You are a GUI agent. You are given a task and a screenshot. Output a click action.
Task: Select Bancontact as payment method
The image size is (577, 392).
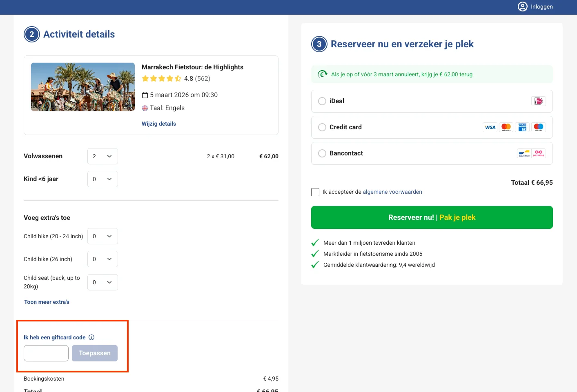tap(322, 153)
